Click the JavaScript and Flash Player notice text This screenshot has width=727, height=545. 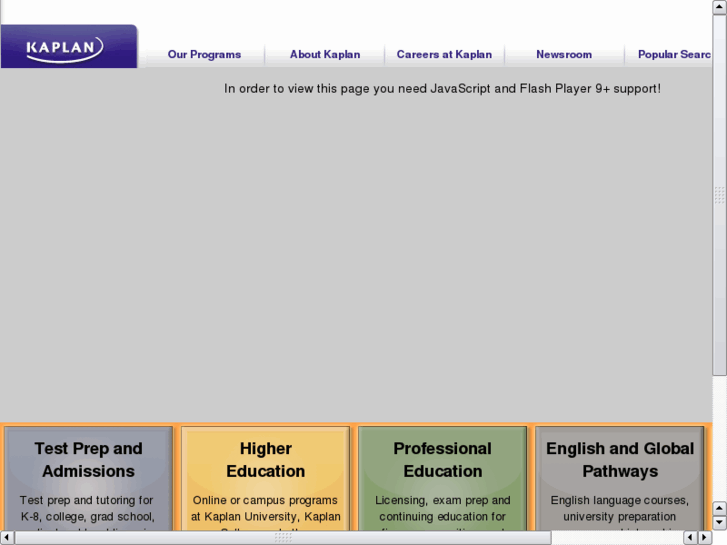(442, 89)
